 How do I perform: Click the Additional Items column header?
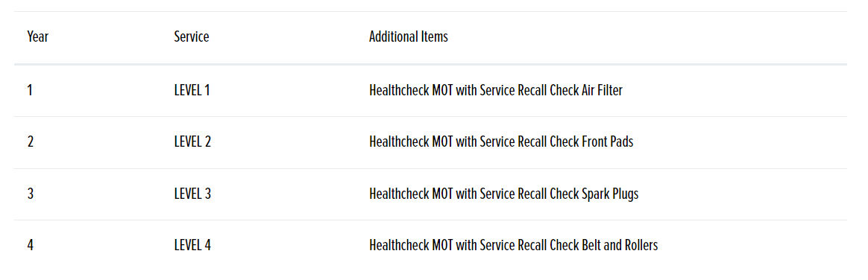point(409,37)
